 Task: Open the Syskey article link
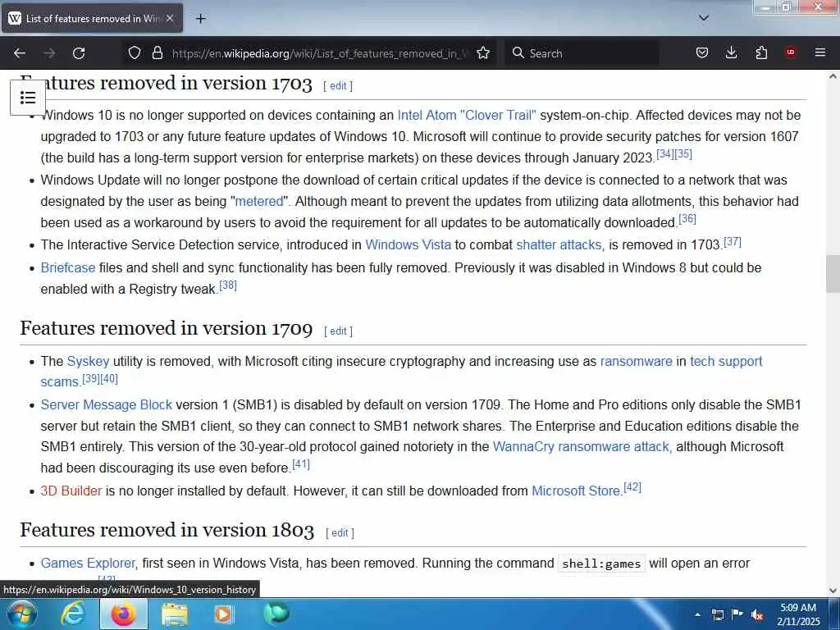pyautogui.click(x=88, y=362)
